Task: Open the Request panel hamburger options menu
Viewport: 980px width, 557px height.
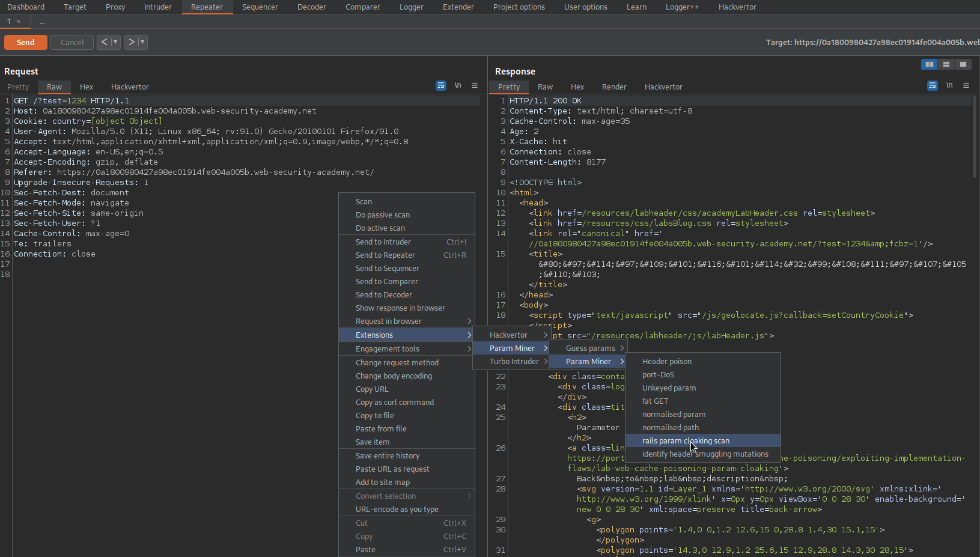Action: [x=475, y=86]
